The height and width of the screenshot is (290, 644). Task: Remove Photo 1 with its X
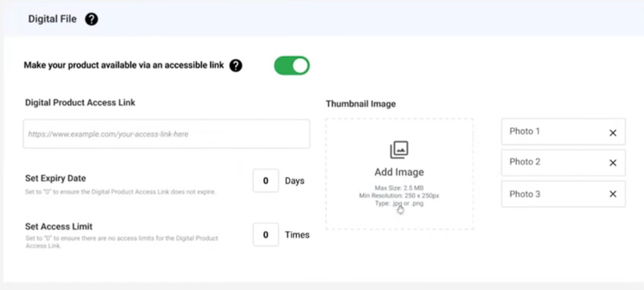click(613, 133)
